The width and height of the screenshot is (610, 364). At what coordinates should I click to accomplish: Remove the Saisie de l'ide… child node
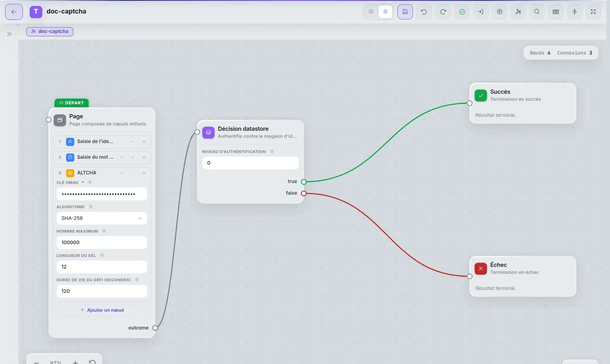[x=144, y=142]
